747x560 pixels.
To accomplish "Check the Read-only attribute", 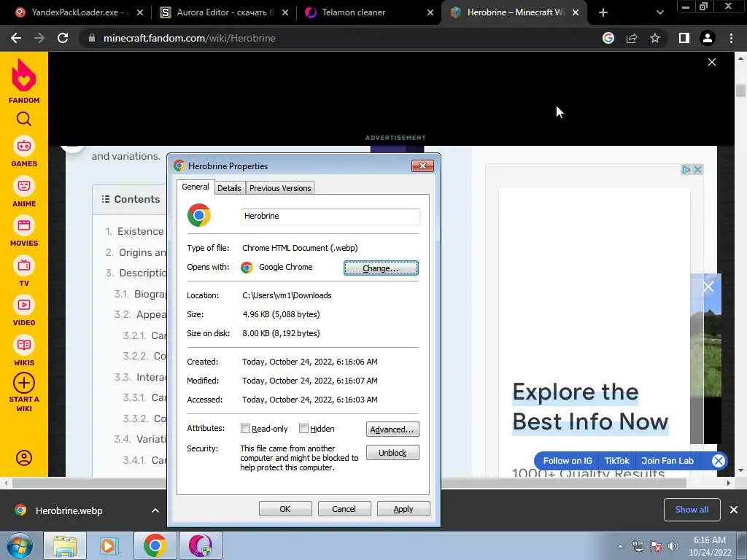I will 245,429.
